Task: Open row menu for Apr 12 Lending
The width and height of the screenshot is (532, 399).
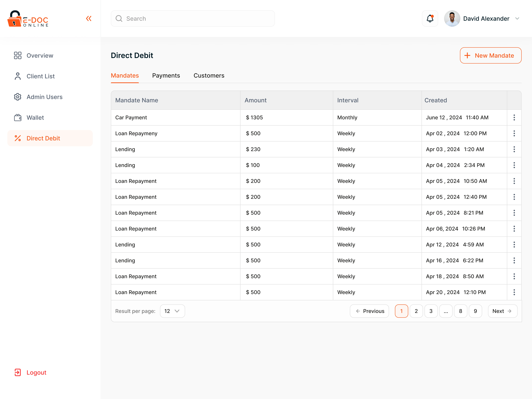Action: [514, 244]
